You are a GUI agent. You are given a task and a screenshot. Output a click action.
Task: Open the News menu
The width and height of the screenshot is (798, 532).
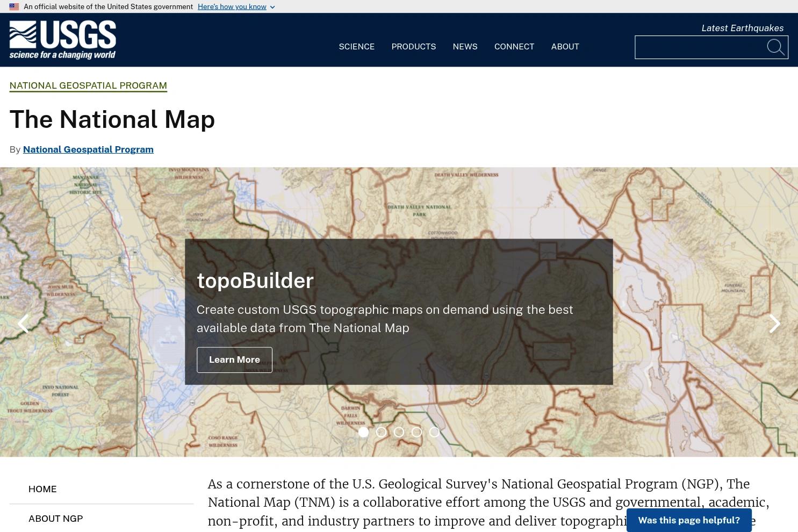[465, 47]
